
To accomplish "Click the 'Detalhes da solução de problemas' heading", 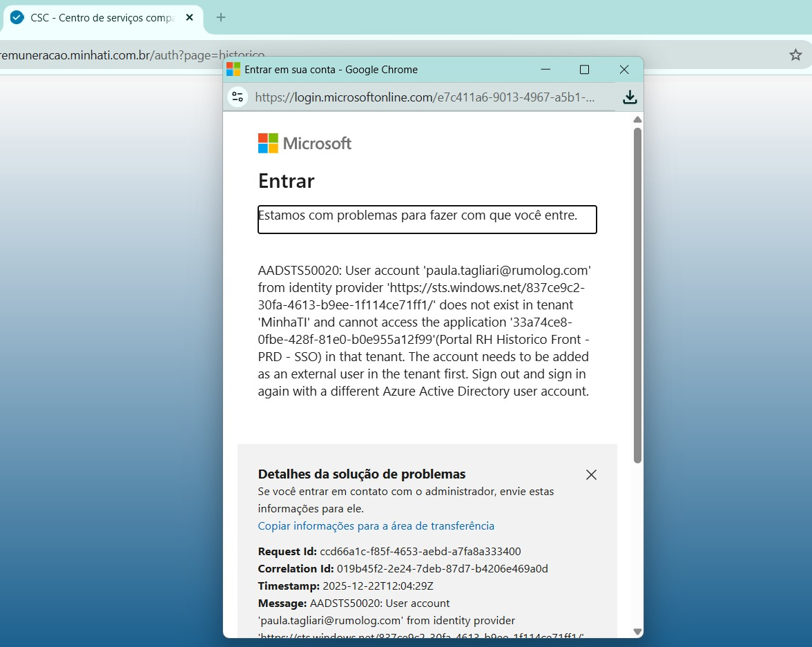I will pyautogui.click(x=362, y=474).
